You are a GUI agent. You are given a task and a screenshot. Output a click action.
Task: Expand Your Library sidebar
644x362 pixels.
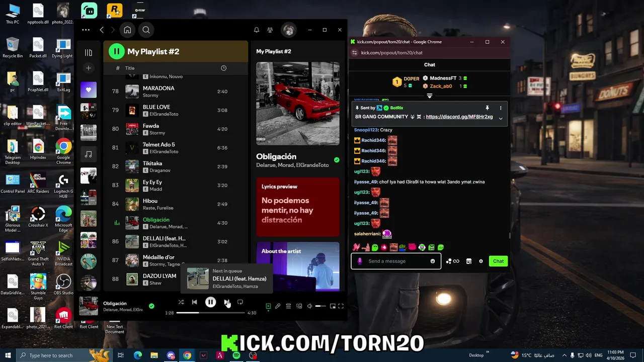point(89,52)
